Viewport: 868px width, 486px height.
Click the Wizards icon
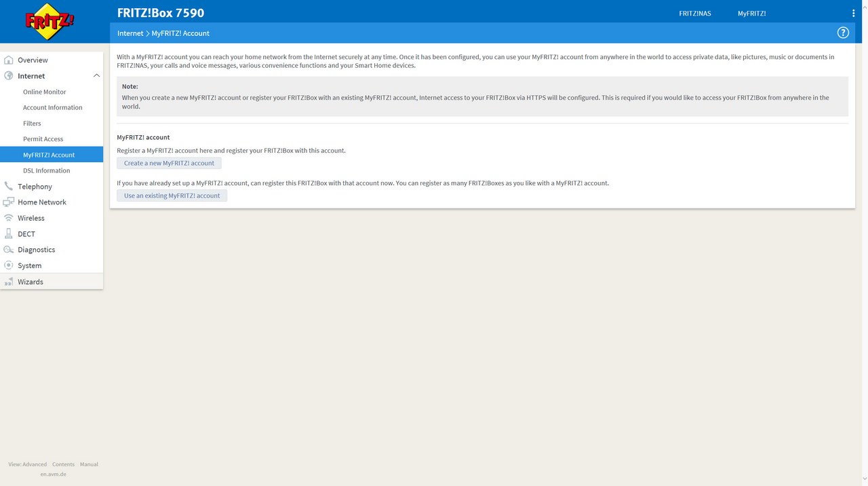click(9, 282)
